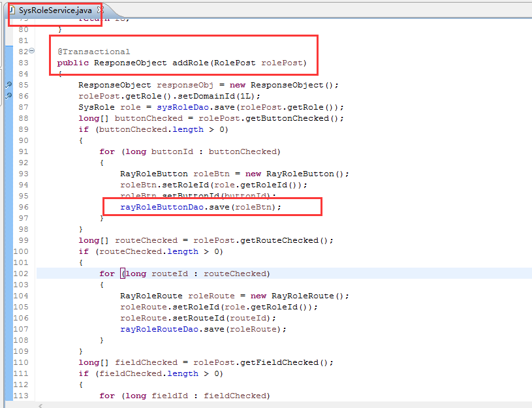Click the @Transactional annotation
532x408 pixels.
93,52
